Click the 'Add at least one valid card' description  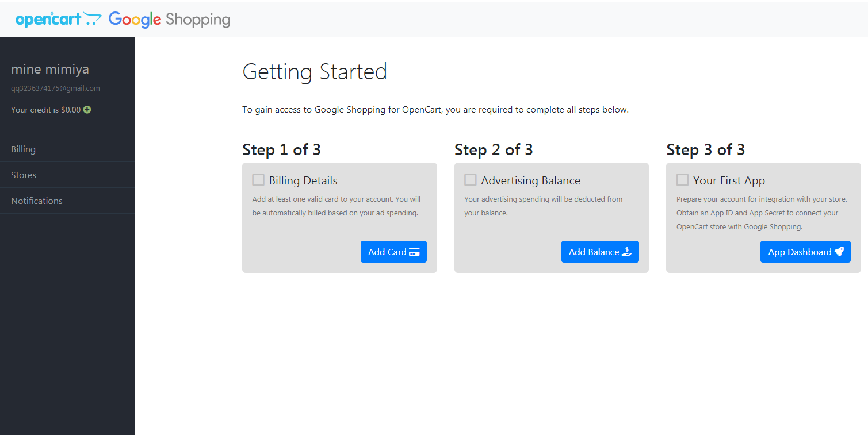337,206
